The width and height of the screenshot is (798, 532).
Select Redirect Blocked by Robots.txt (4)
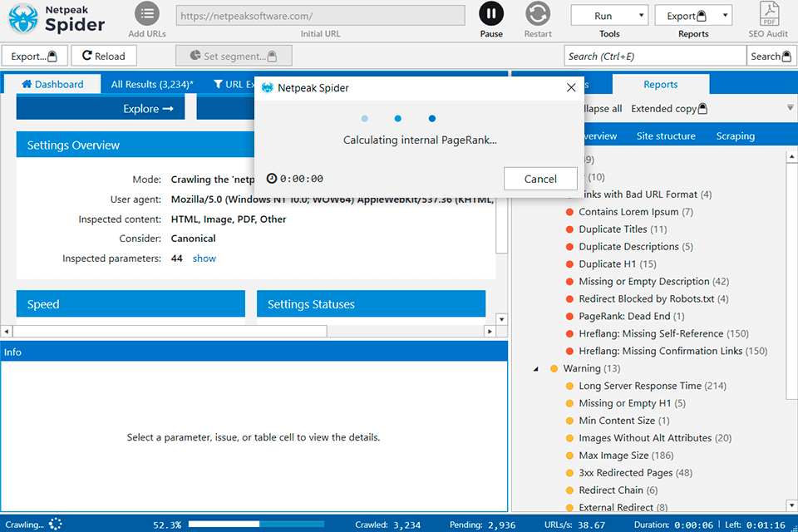(653, 299)
